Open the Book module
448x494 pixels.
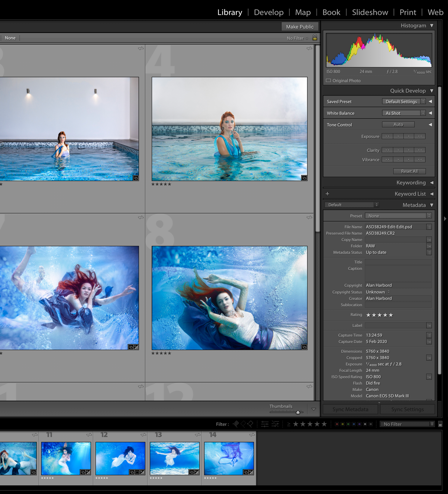(331, 12)
